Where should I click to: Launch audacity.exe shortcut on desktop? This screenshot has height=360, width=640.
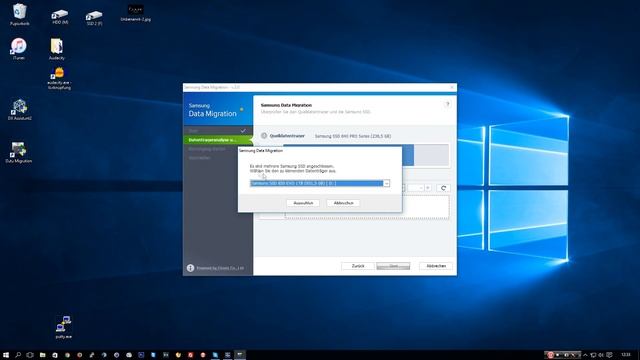click(x=59, y=78)
